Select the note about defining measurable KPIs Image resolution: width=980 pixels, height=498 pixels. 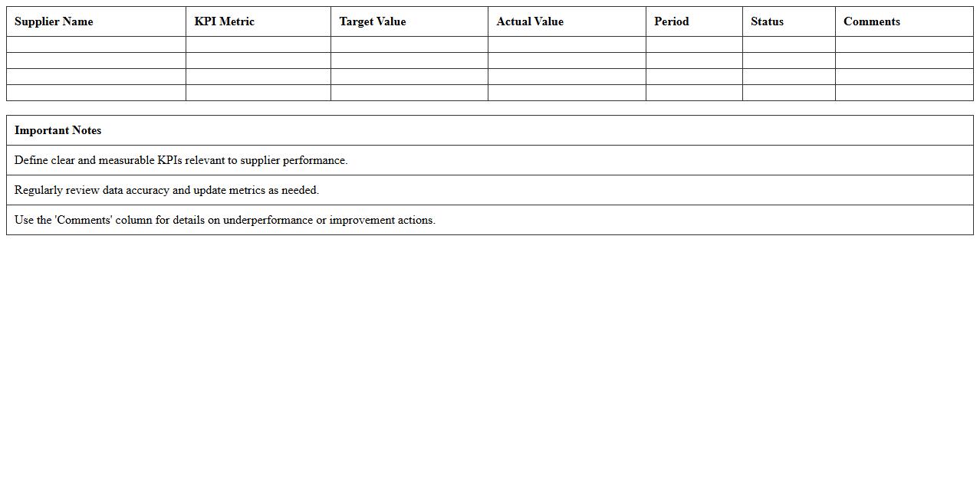point(181,160)
